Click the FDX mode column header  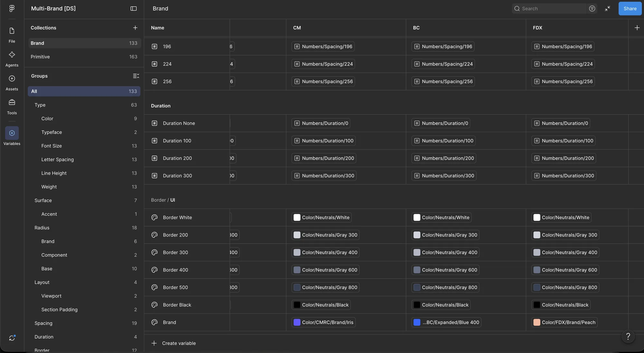pyautogui.click(x=577, y=28)
